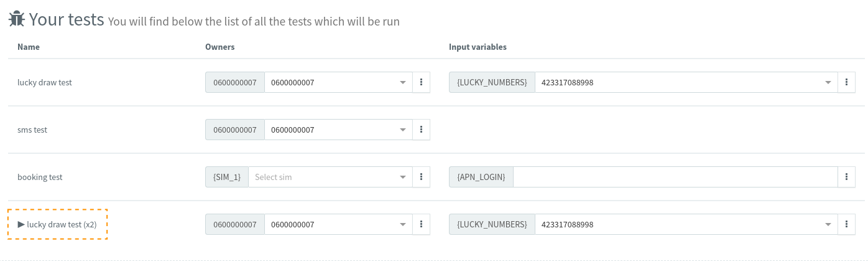The image size is (868, 261).
Task: Click the bug icon beside Your tests
Action: 17,19
